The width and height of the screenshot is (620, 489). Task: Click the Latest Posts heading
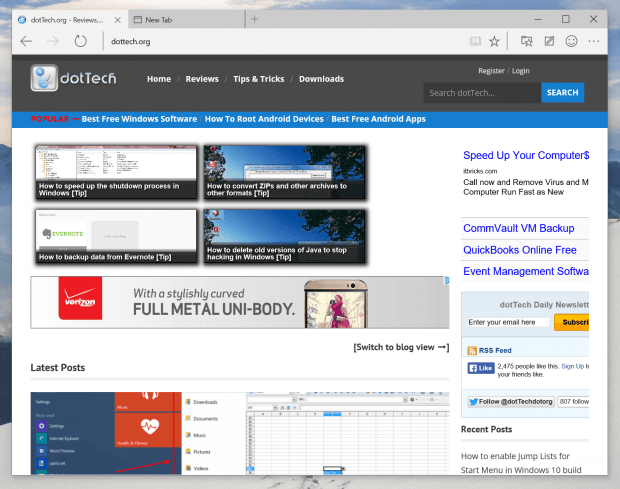[58, 368]
